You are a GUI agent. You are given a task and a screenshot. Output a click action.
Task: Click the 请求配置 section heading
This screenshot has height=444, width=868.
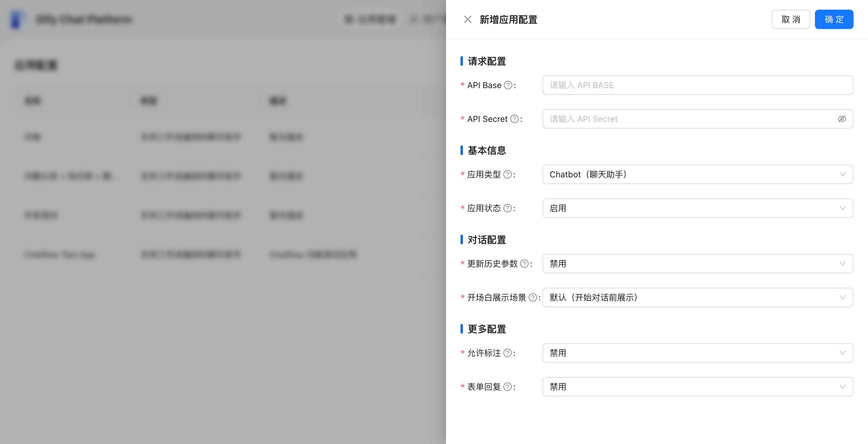point(486,61)
